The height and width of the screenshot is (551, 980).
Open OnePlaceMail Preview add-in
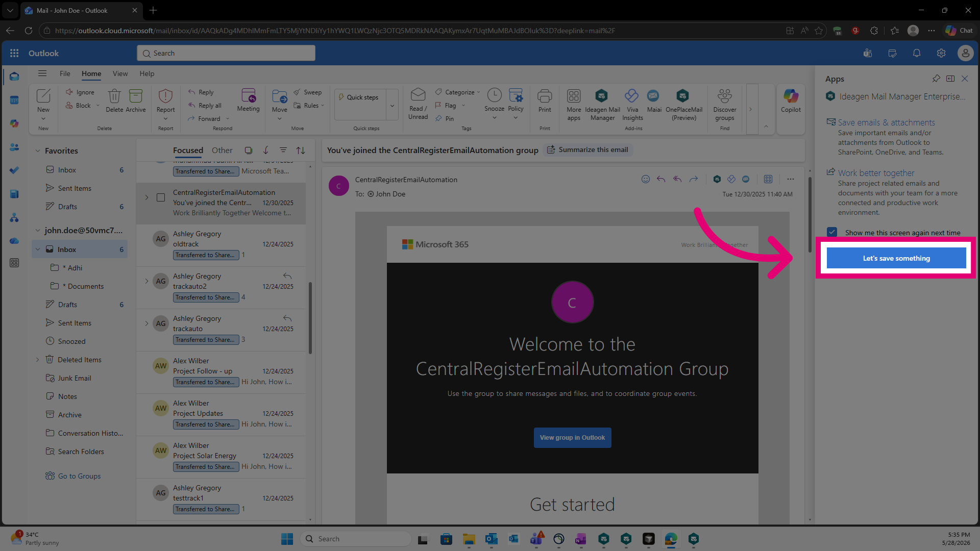683,105
